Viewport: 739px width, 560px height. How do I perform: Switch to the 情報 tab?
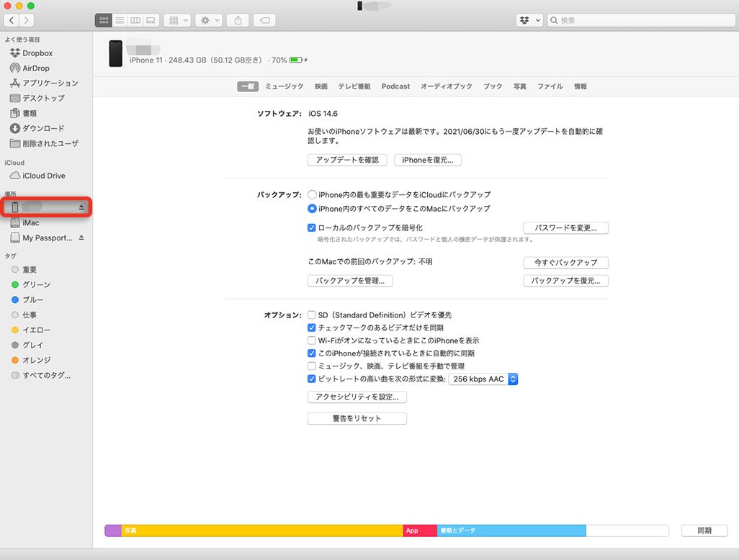point(580,86)
